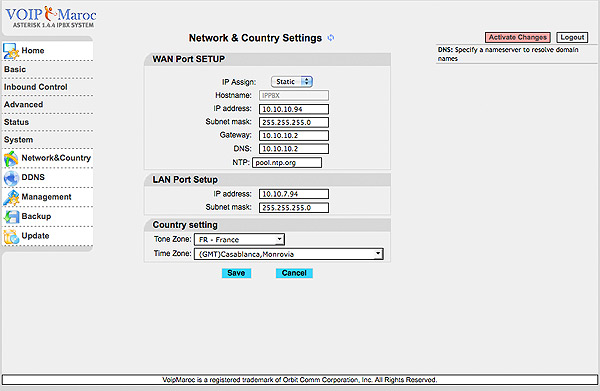Open the Tone Zone dropdown

point(239,239)
